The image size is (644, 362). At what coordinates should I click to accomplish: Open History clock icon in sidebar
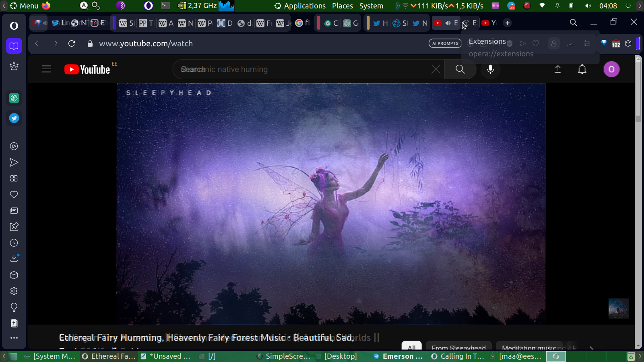click(x=14, y=243)
